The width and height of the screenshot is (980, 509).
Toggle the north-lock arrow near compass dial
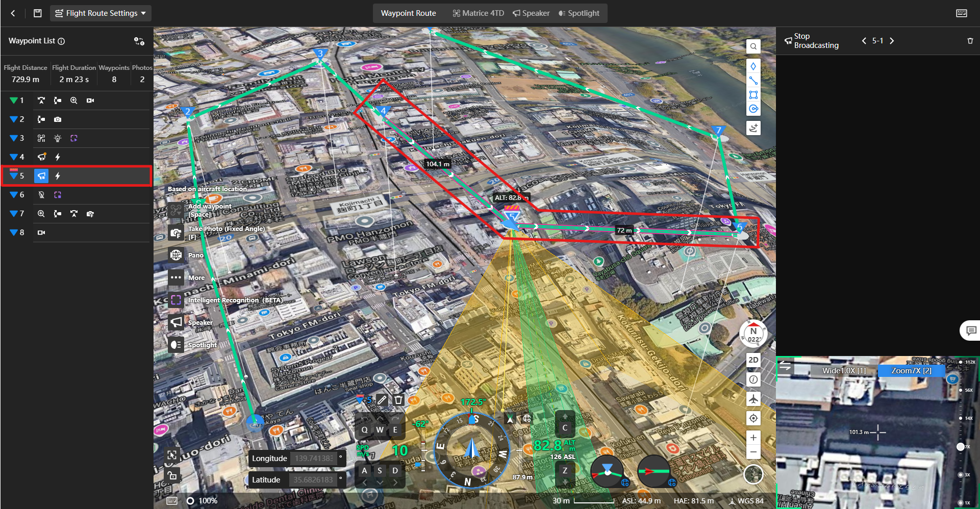(x=510, y=419)
